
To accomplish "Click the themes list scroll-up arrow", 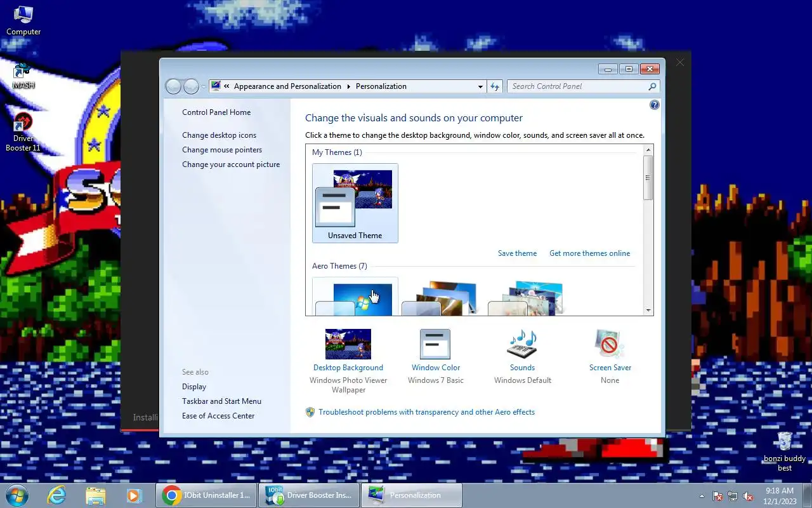I will point(648,150).
